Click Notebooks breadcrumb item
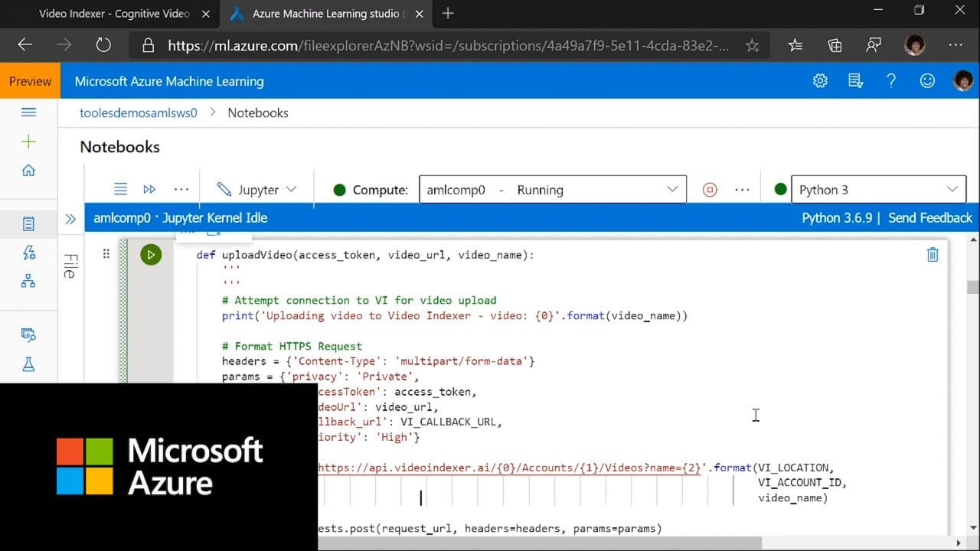 click(258, 112)
